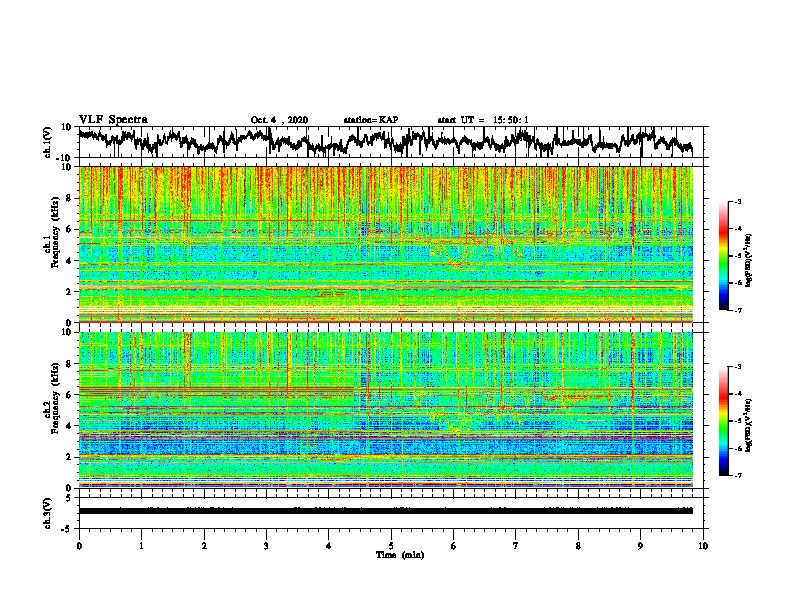The image size is (792, 612).
Task: Click the '8' kHz tick on ch.1 spectrogram
Action: (70, 198)
